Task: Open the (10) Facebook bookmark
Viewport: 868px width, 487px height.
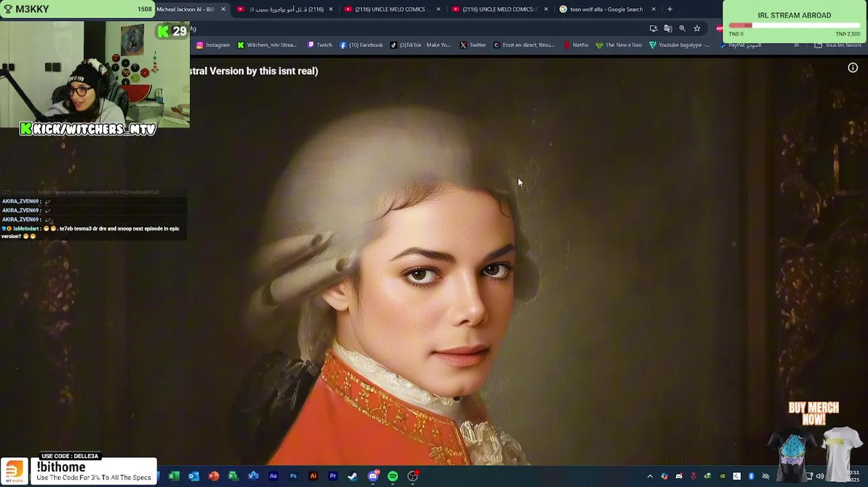Action: point(361,45)
